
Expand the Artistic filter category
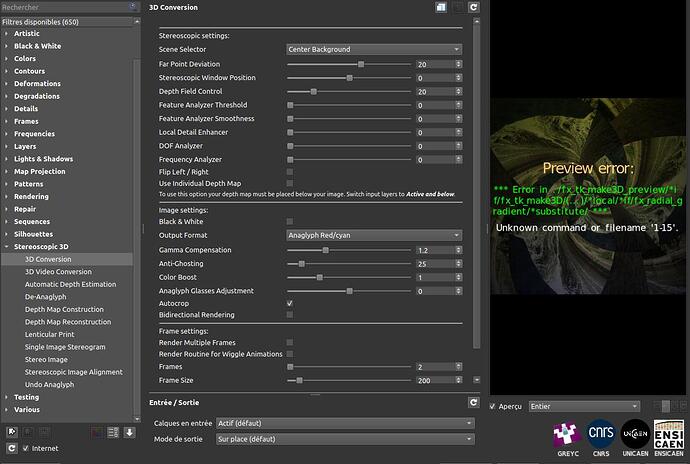pyautogui.click(x=6, y=33)
